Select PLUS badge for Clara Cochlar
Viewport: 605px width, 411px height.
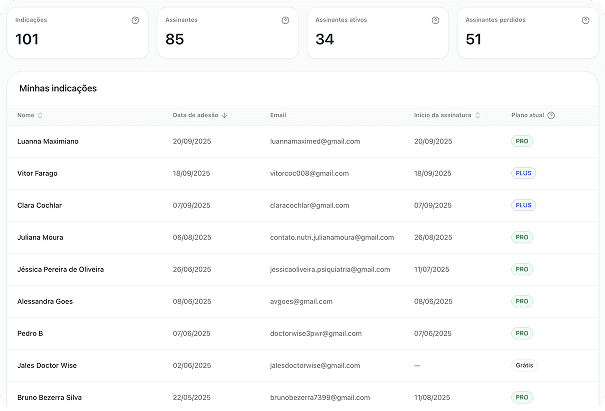pyautogui.click(x=523, y=205)
